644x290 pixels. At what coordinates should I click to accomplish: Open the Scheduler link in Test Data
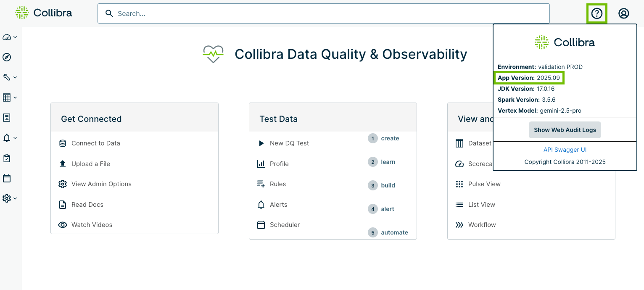[285, 225]
